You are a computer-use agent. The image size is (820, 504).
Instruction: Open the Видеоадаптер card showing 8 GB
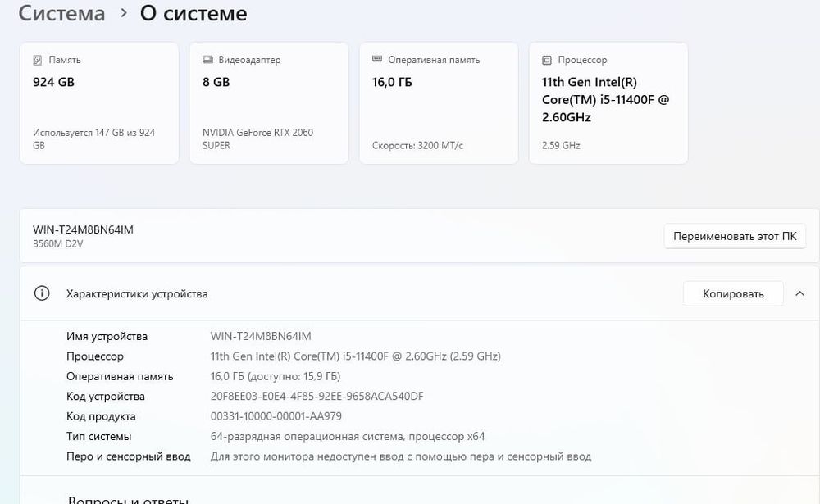pos(269,103)
